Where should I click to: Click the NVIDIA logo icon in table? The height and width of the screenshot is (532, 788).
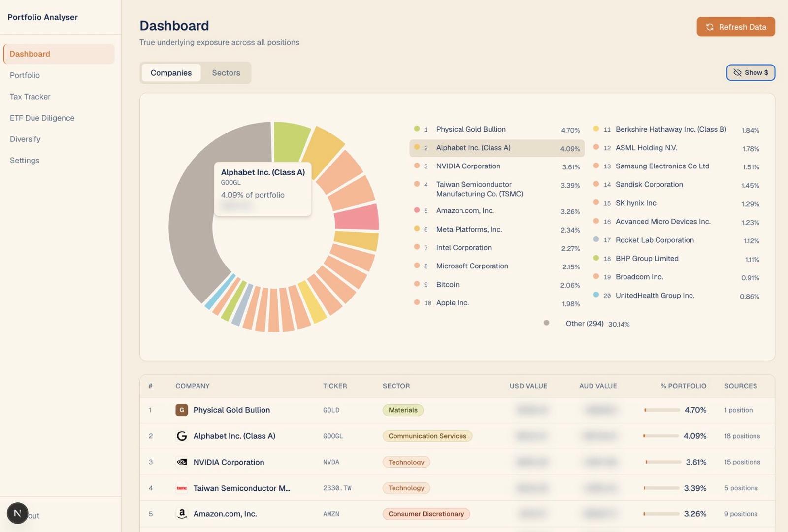(182, 462)
